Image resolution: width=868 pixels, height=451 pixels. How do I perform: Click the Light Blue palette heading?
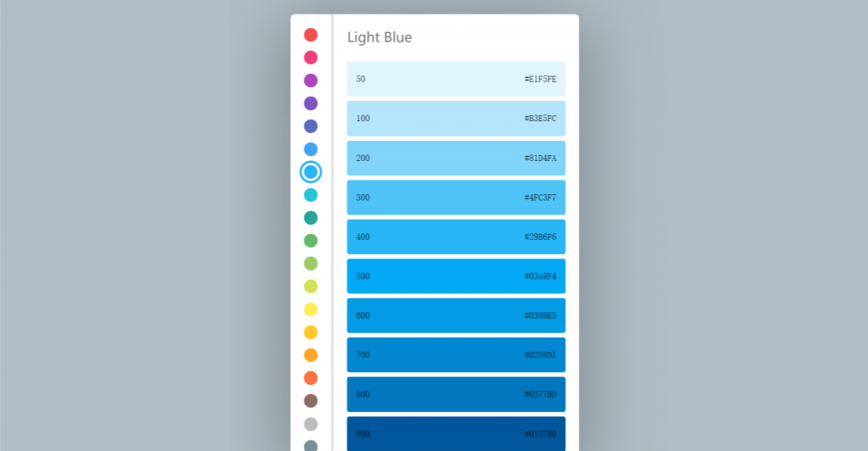point(379,37)
